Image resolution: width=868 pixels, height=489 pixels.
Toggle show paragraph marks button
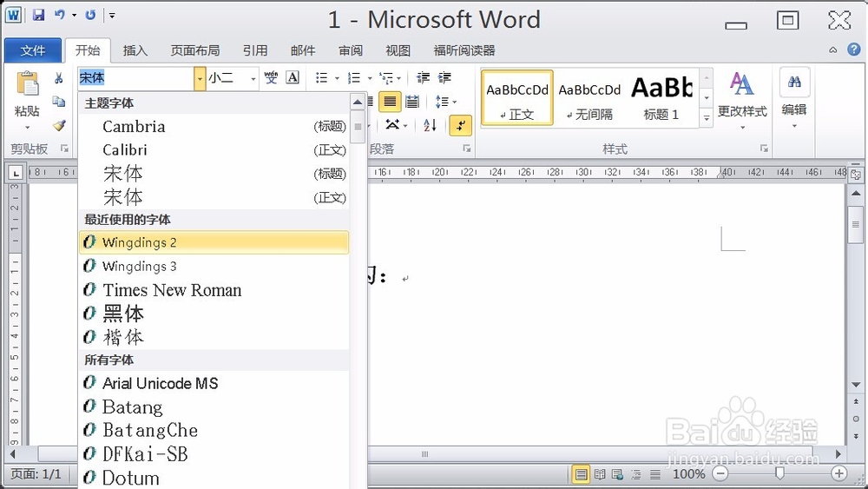coord(461,125)
